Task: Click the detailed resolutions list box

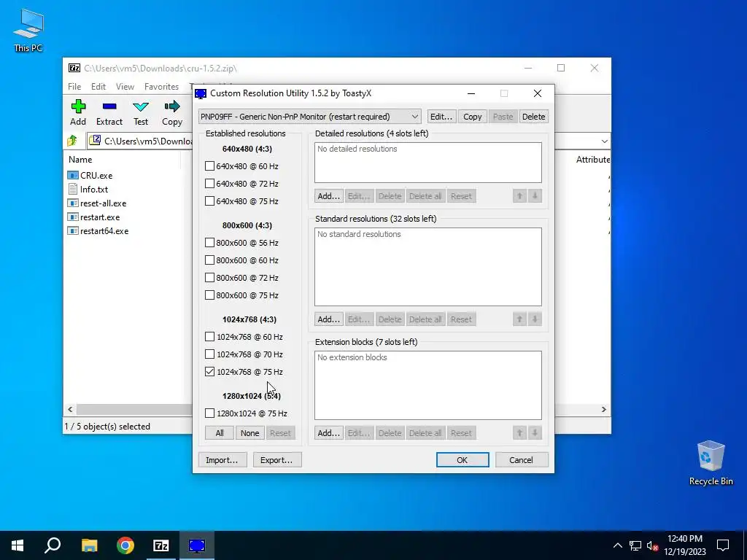Action: (x=427, y=163)
